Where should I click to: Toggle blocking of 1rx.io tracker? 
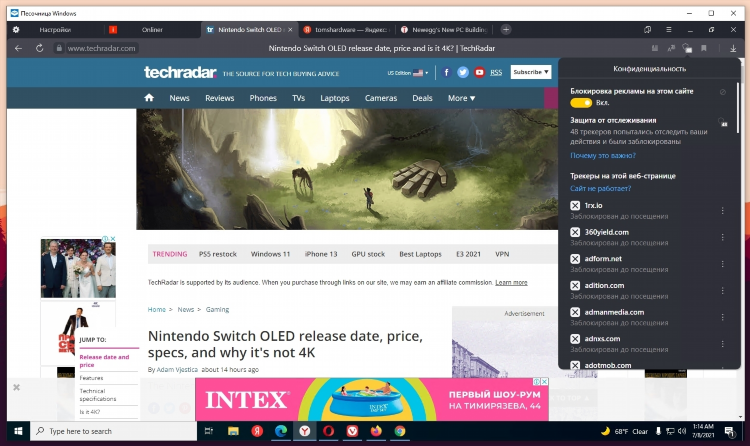tap(575, 205)
